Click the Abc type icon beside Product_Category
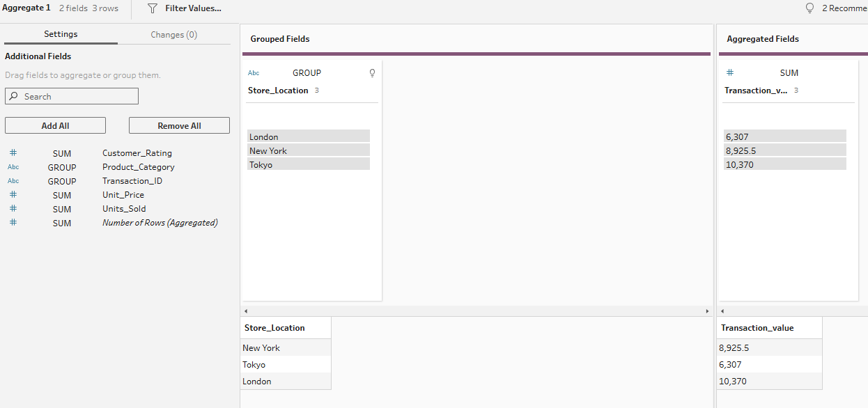 [13, 167]
